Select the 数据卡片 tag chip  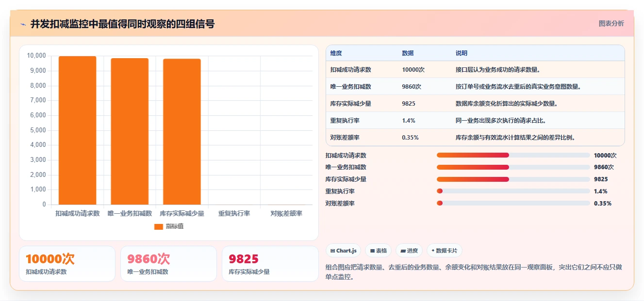[x=445, y=251]
